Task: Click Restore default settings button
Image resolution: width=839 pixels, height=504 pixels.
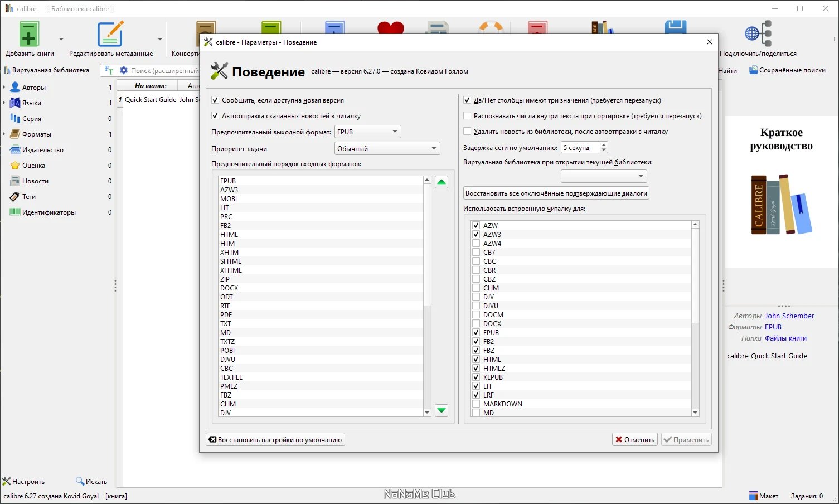Action: [x=275, y=440]
